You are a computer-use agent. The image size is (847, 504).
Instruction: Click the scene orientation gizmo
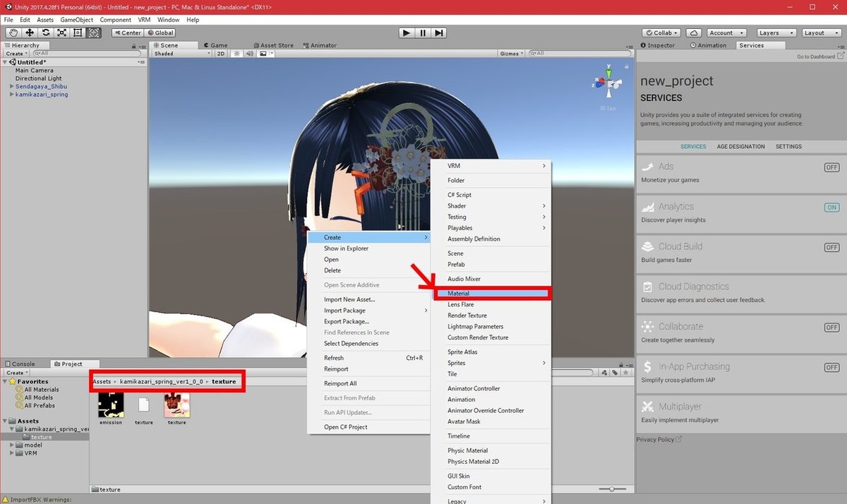coord(608,83)
